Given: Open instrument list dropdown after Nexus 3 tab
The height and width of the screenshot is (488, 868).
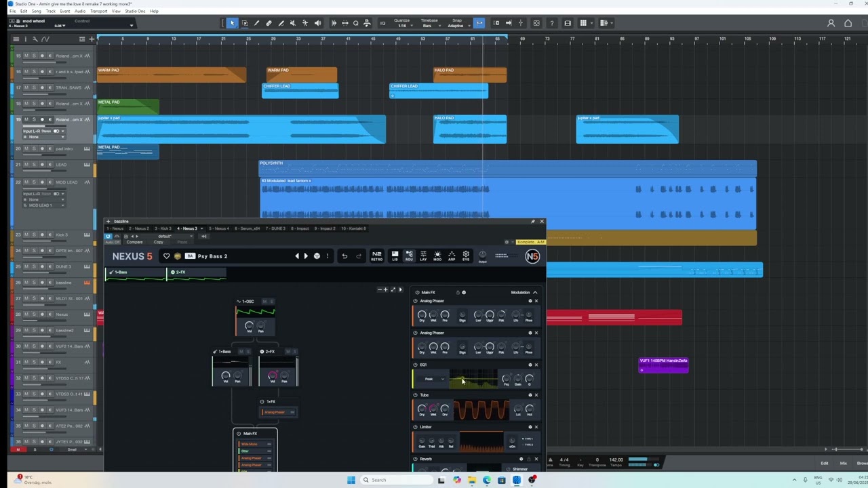Looking at the screenshot, I should (203, 228).
